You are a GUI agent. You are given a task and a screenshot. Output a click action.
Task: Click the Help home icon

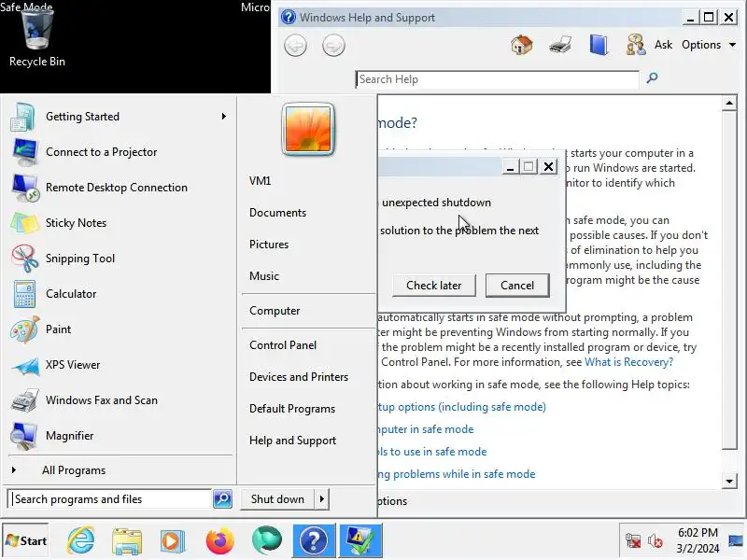[522, 45]
